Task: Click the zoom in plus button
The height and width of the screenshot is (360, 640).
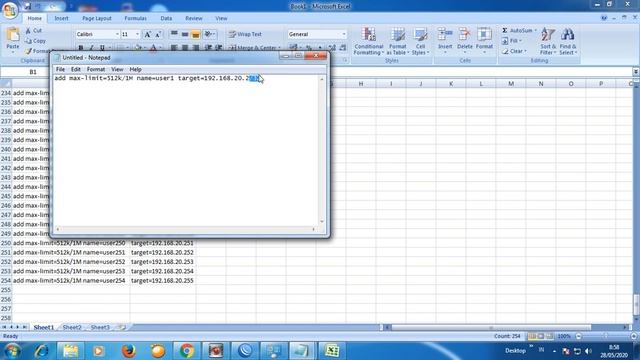Action: 633,336
